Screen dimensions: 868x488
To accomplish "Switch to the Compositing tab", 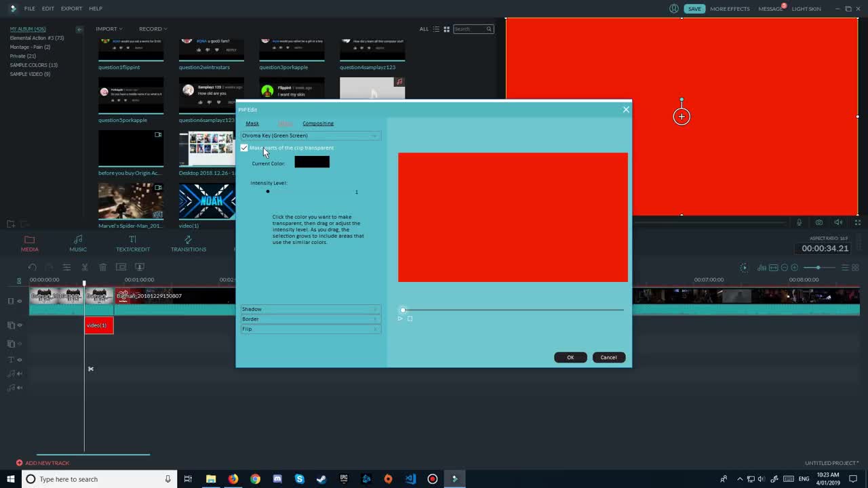I will click(318, 123).
